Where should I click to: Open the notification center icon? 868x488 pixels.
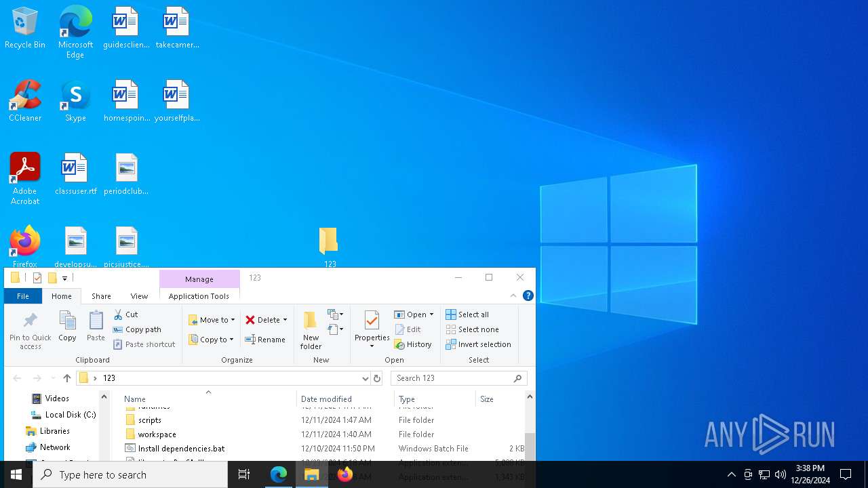click(x=846, y=474)
